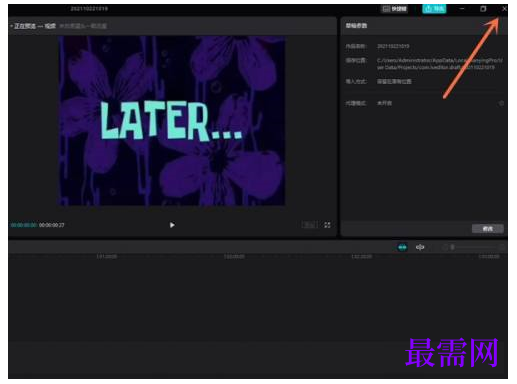
Task: Click the proxy mode value 未开启
Action: (384, 103)
